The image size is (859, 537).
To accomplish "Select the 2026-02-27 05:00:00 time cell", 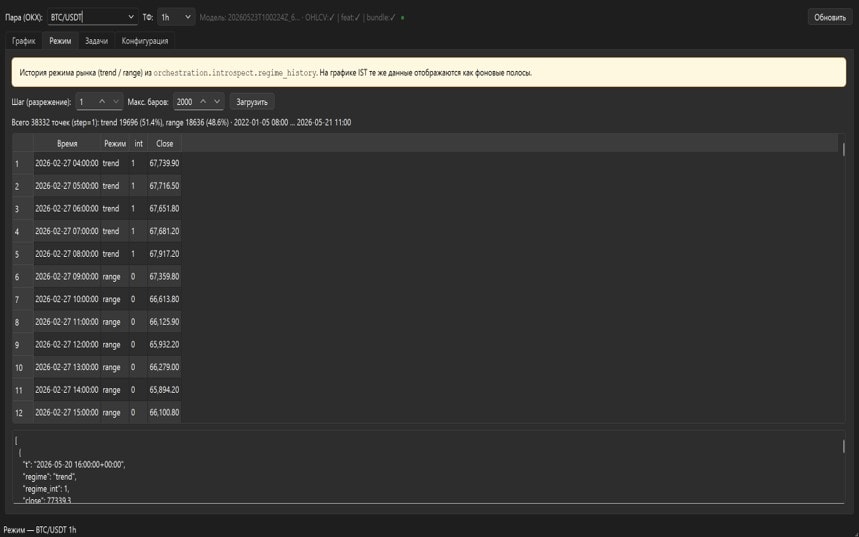I will pyautogui.click(x=67, y=186).
